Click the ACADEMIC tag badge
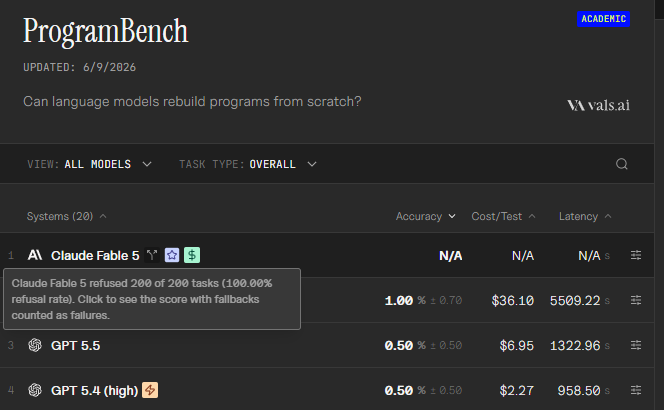 click(603, 19)
